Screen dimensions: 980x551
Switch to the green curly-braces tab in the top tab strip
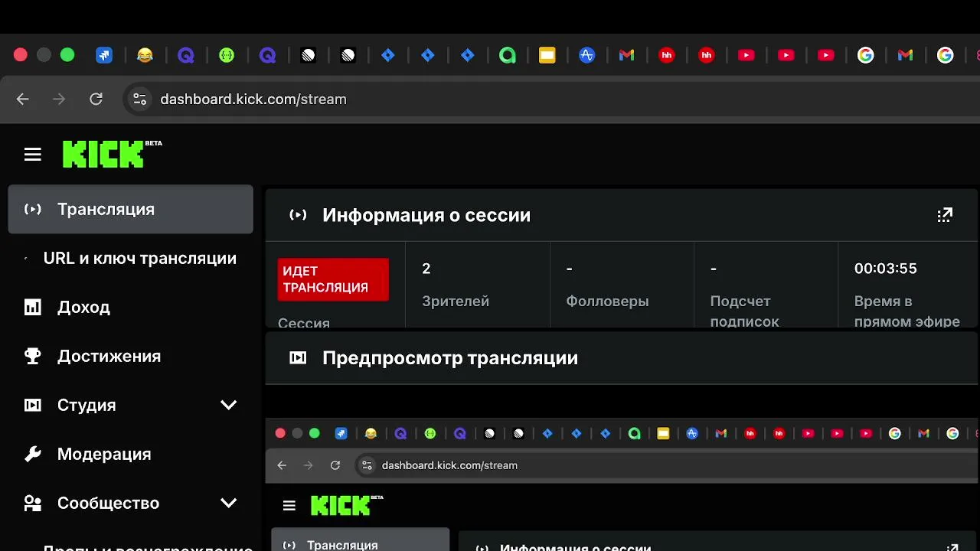click(x=227, y=55)
